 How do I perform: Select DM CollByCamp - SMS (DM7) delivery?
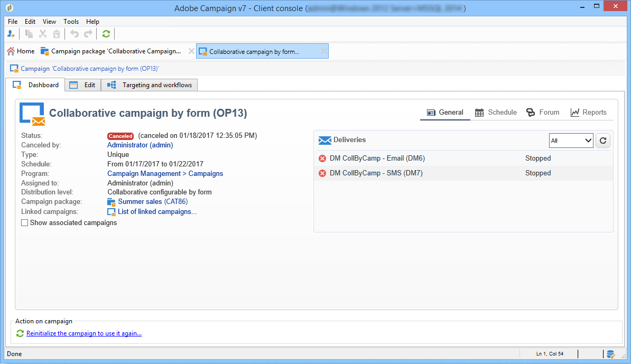coord(376,173)
